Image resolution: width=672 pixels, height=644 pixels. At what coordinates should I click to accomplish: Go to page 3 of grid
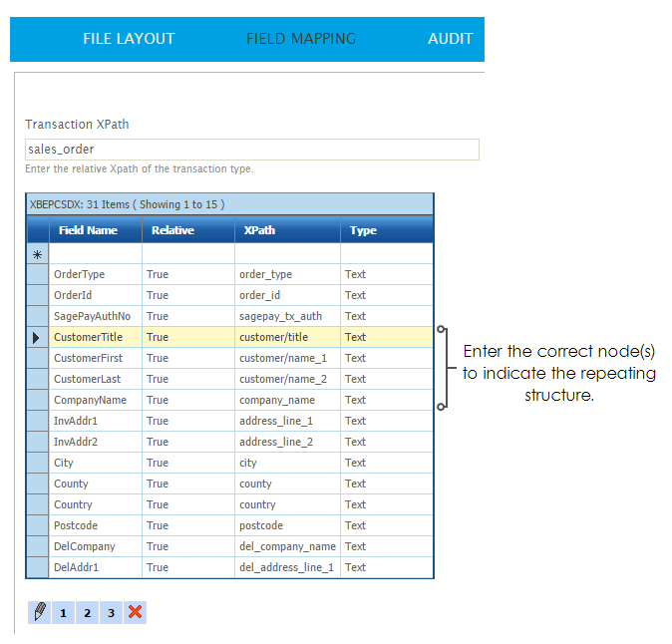pos(111,612)
